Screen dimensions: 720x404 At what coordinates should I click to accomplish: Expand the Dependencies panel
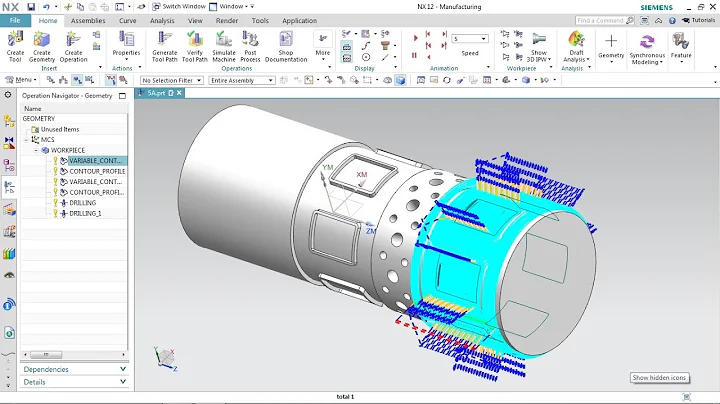[73, 369]
